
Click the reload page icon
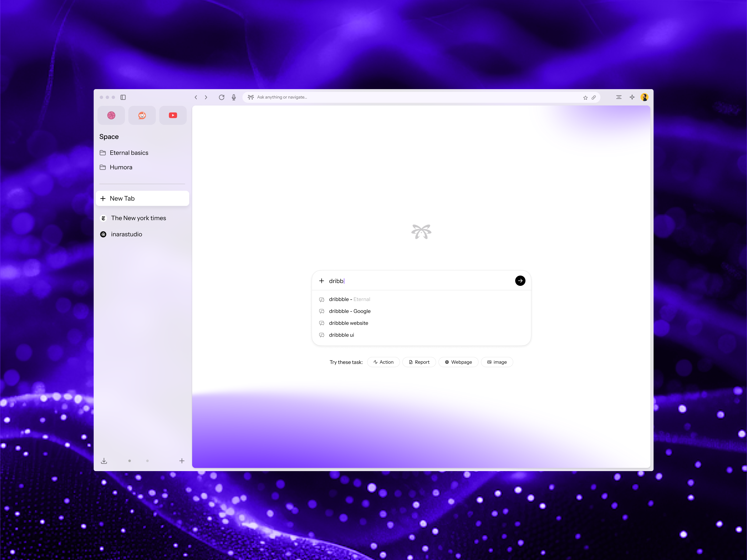point(222,97)
